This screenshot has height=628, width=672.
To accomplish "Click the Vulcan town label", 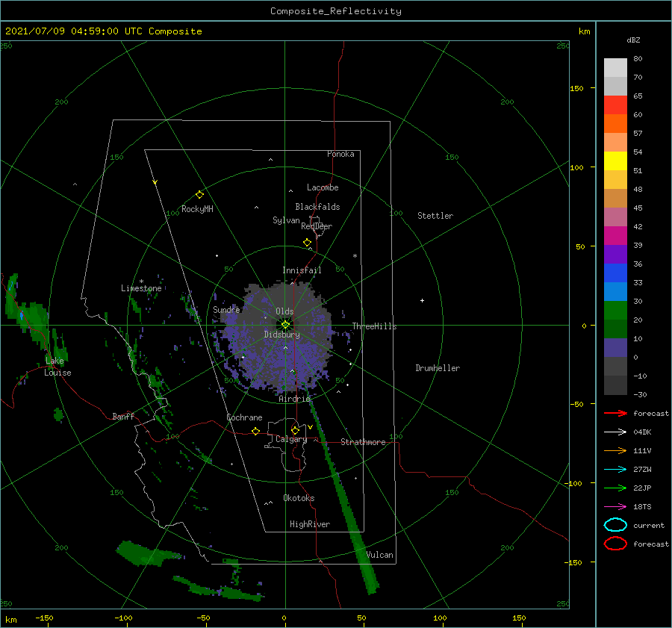I will point(379,554).
